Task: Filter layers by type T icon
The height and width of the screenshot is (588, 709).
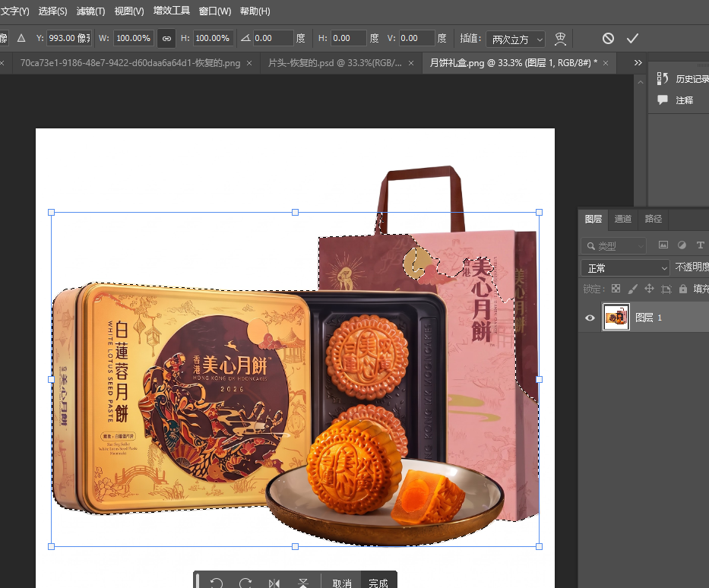Action: (x=700, y=245)
